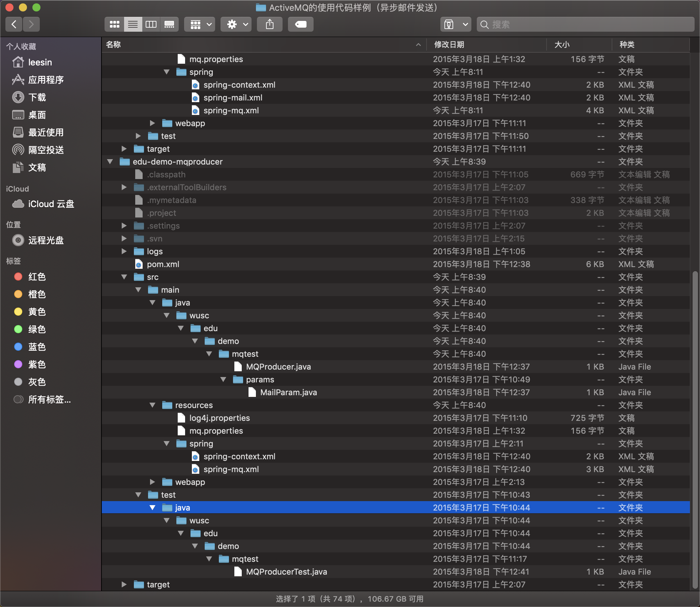Collapse the edu-demo-mqproducer folder
The height and width of the screenshot is (607, 700).
[110, 162]
